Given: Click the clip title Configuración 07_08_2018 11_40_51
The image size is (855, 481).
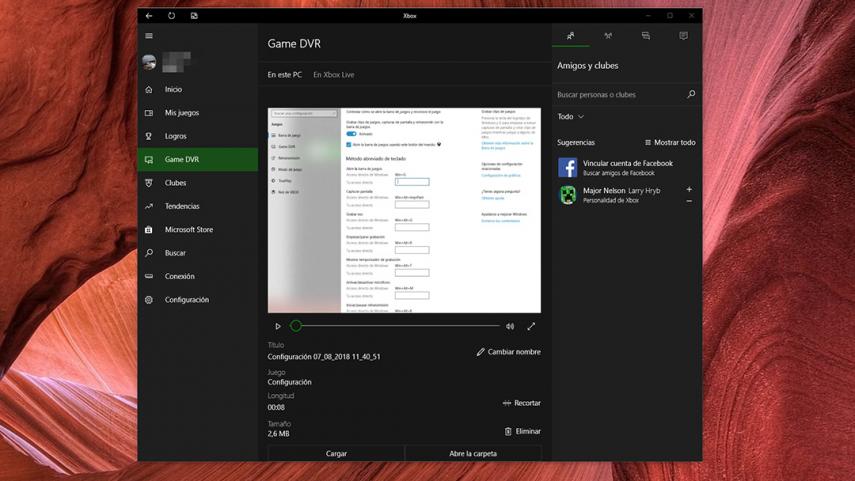Looking at the screenshot, I should coord(324,357).
